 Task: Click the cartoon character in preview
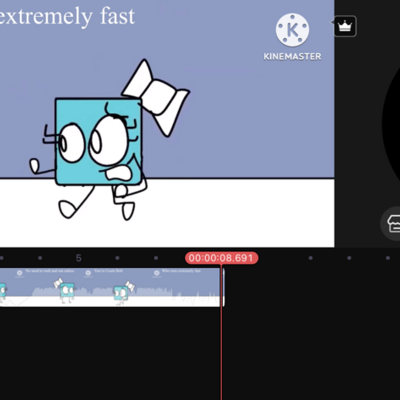coord(110,140)
